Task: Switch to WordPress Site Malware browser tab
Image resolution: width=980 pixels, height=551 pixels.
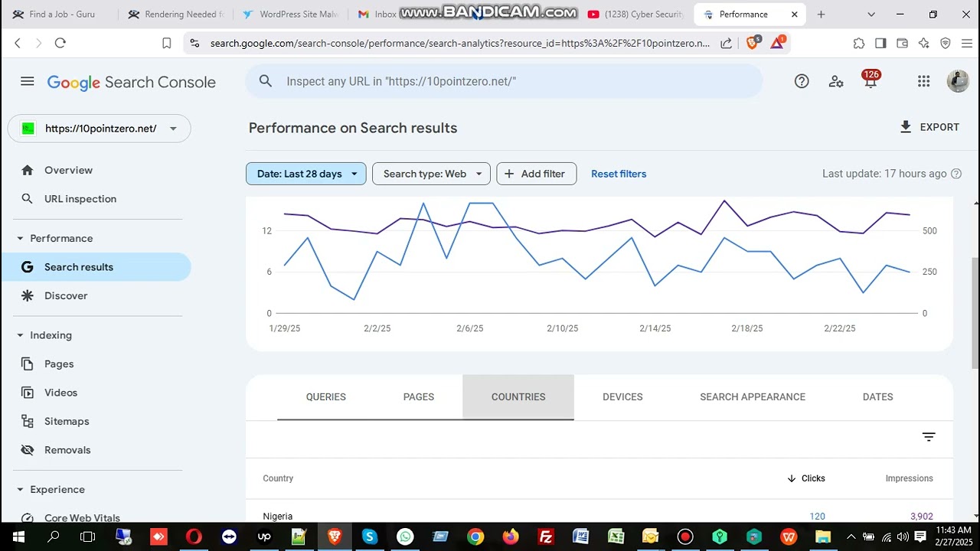Action: point(291,15)
